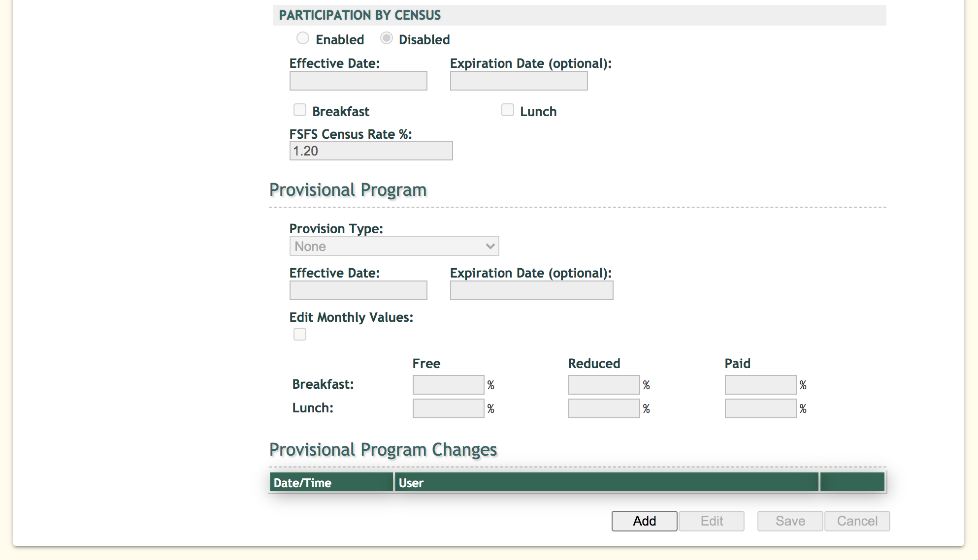Open the Provision Type dropdown
This screenshot has height=560, width=978.
(x=394, y=246)
